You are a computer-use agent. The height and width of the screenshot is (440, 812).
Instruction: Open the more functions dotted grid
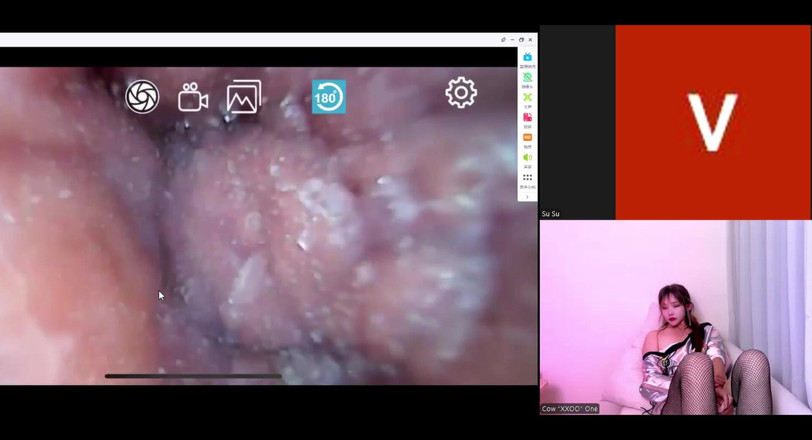(x=527, y=178)
